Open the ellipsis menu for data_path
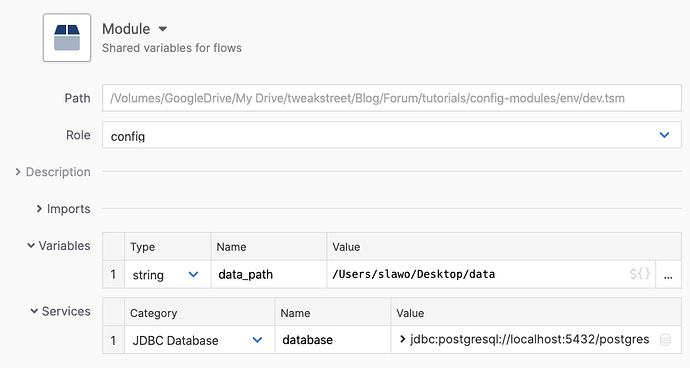690x368 pixels. [x=668, y=275]
